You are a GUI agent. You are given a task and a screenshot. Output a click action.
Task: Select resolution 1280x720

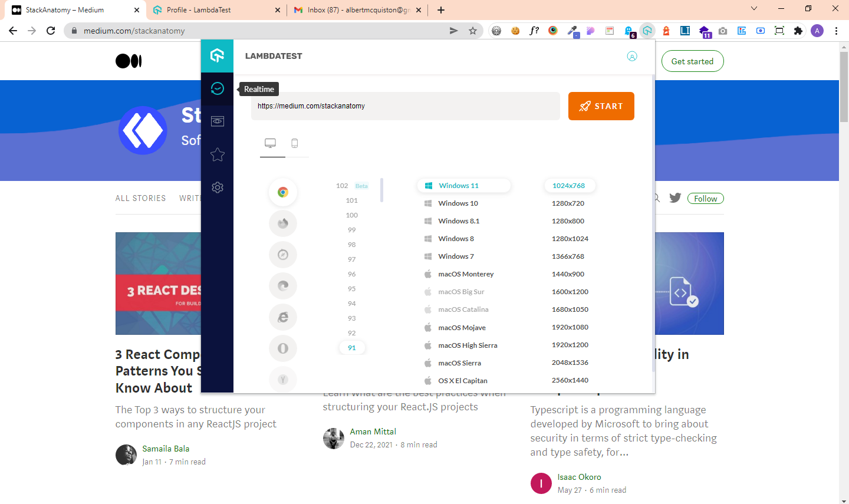[x=568, y=203]
